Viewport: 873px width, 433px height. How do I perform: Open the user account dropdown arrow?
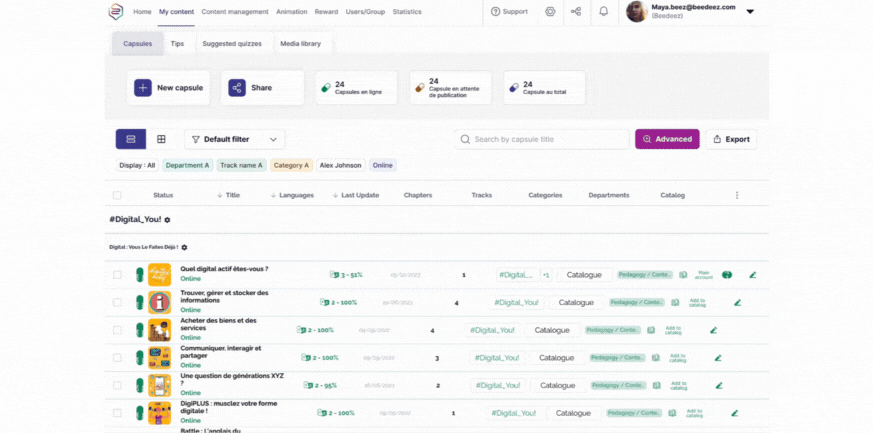click(x=750, y=12)
